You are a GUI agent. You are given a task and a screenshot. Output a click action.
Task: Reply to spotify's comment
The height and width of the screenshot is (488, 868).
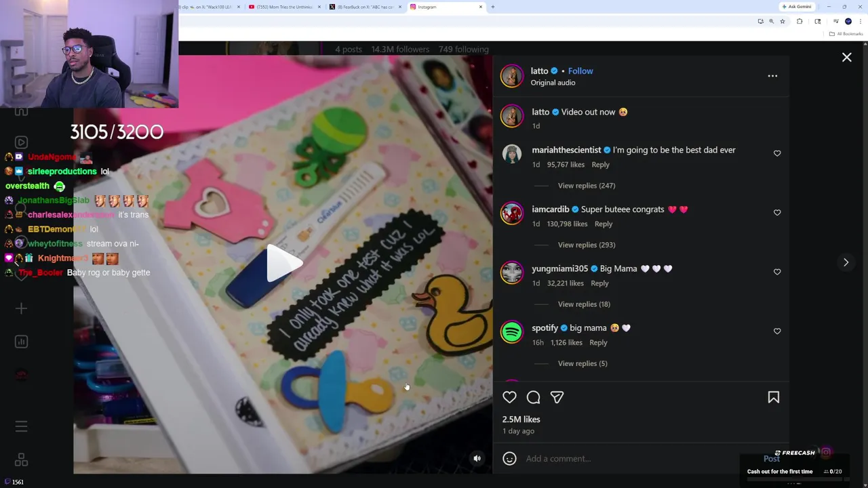[598, 342]
